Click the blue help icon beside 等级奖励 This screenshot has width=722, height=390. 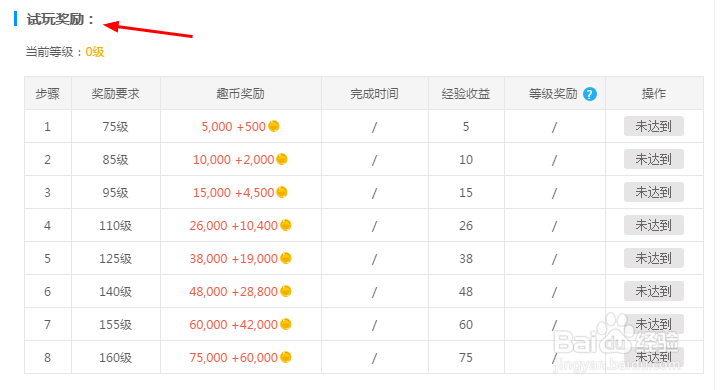(x=589, y=94)
